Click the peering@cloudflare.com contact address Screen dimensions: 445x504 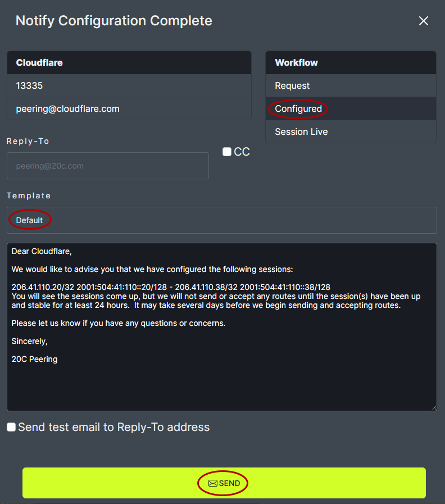pyautogui.click(x=68, y=109)
